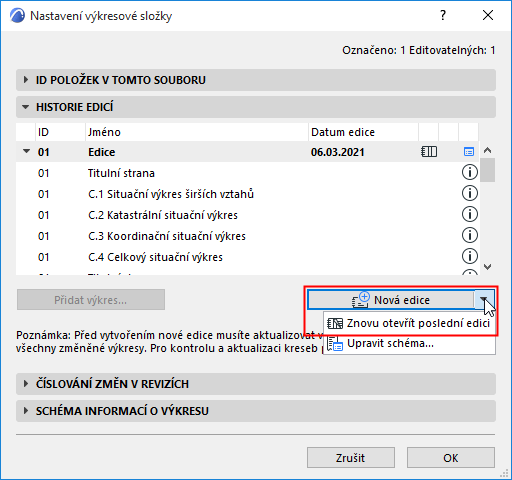Image resolution: width=512 pixels, height=480 pixels.
Task: Click the blue schema icon in Edice row
Action: (x=469, y=152)
